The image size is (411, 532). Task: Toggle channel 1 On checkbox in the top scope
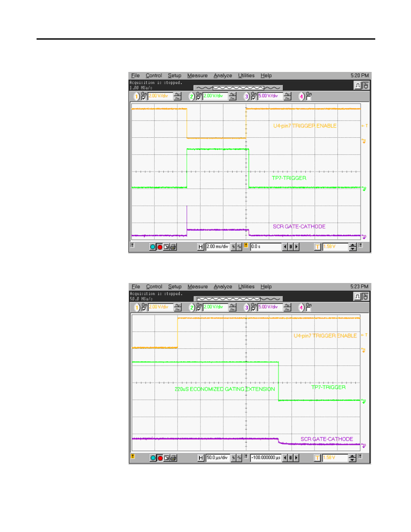pos(144,98)
